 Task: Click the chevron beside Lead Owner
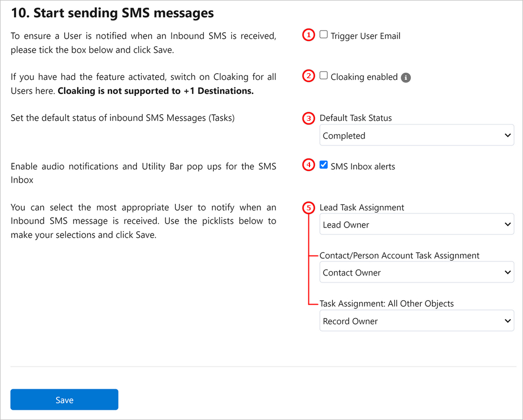[x=508, y=224]
